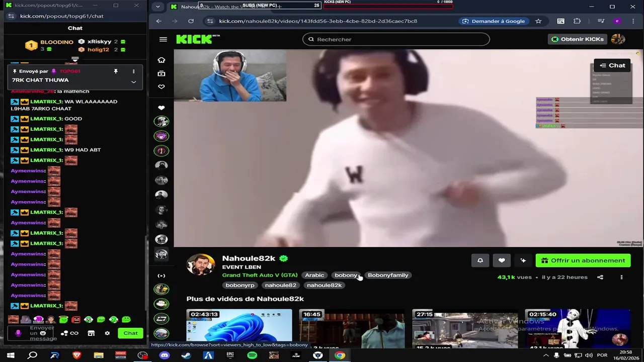Click the Envoyer un message input

pyautogui.click(x=42, y=333)
